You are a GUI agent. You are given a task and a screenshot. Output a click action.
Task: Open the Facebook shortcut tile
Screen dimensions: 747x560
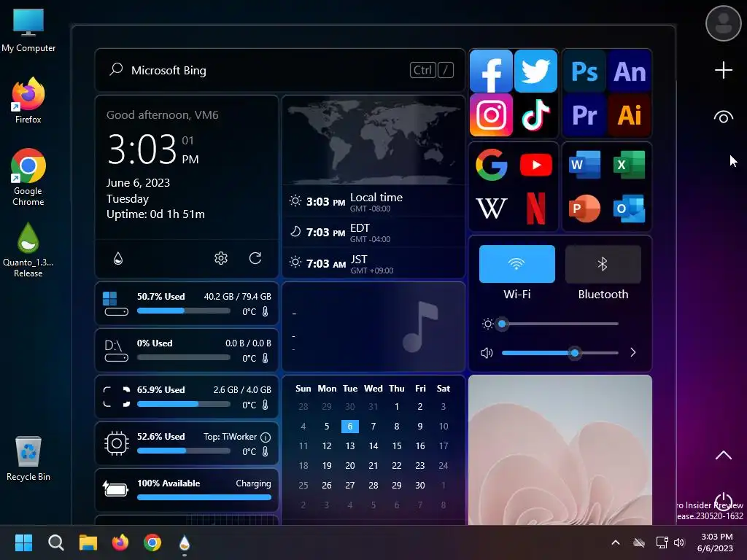[491, 71]
